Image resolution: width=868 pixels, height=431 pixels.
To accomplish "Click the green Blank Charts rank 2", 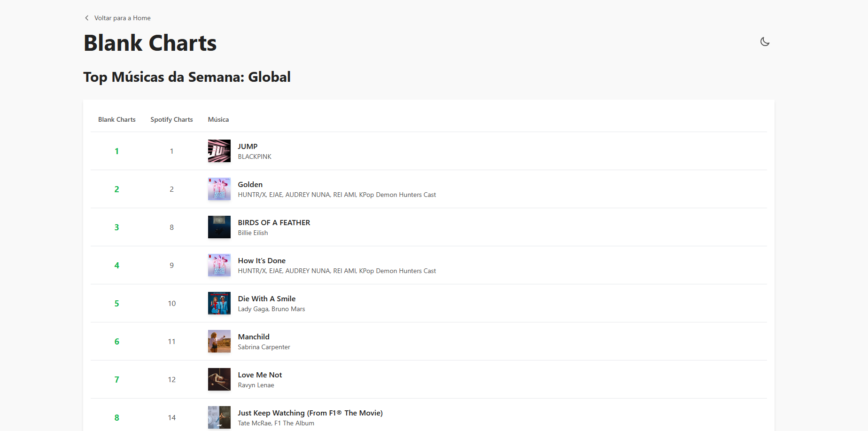I will point(117,189).
